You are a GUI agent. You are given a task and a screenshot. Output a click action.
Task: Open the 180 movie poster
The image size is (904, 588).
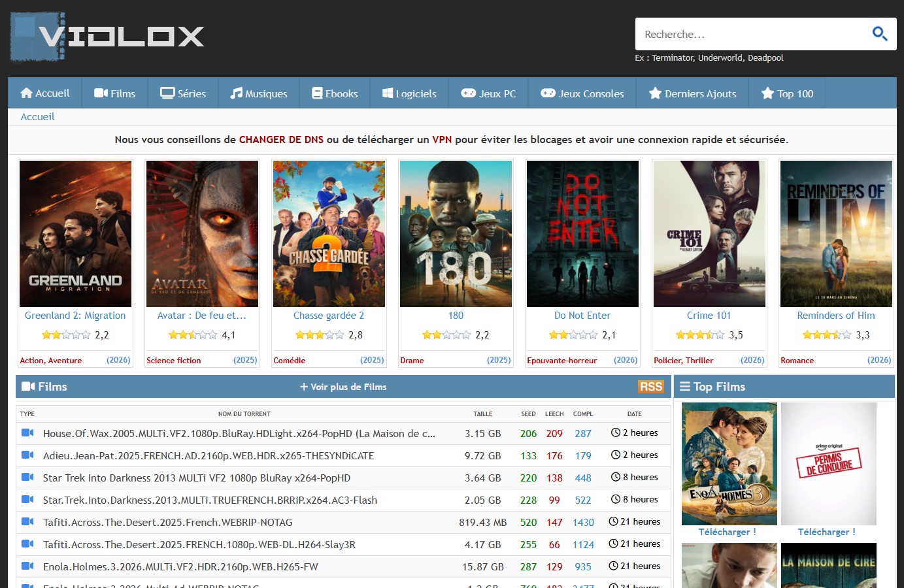tap(456, 234)
